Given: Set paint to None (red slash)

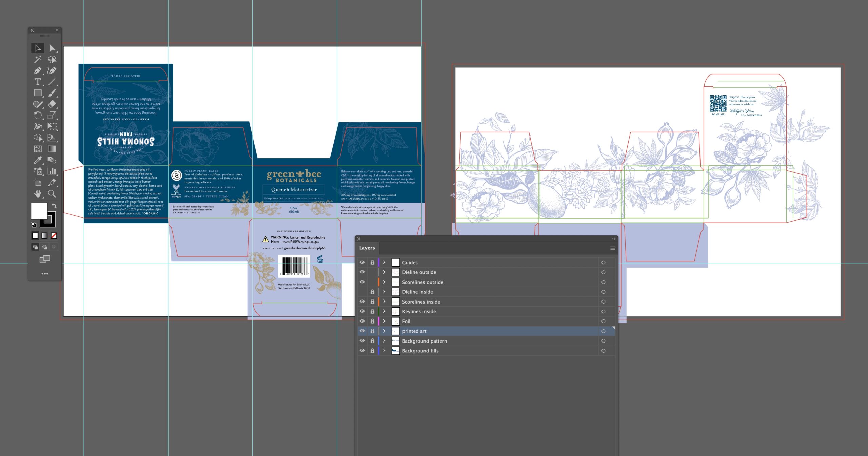Looking at the screenshot, I should tap(54, 235).
